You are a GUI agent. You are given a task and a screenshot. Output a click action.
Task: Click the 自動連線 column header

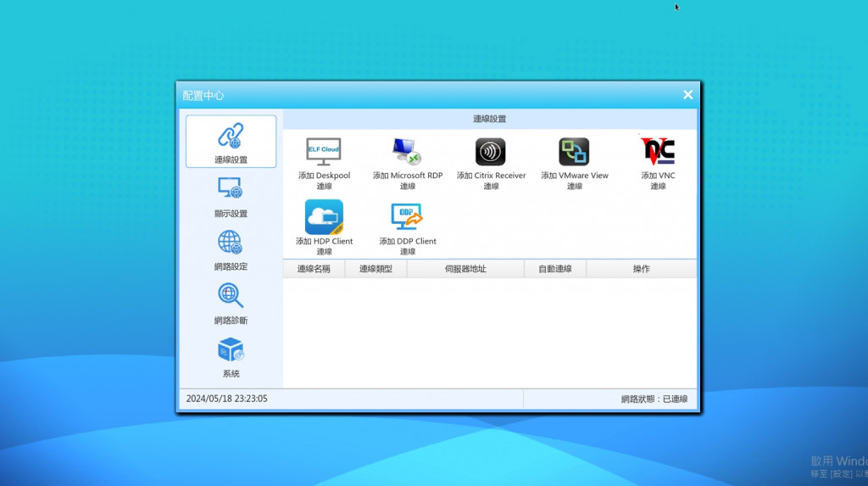[x=554, y=269]
